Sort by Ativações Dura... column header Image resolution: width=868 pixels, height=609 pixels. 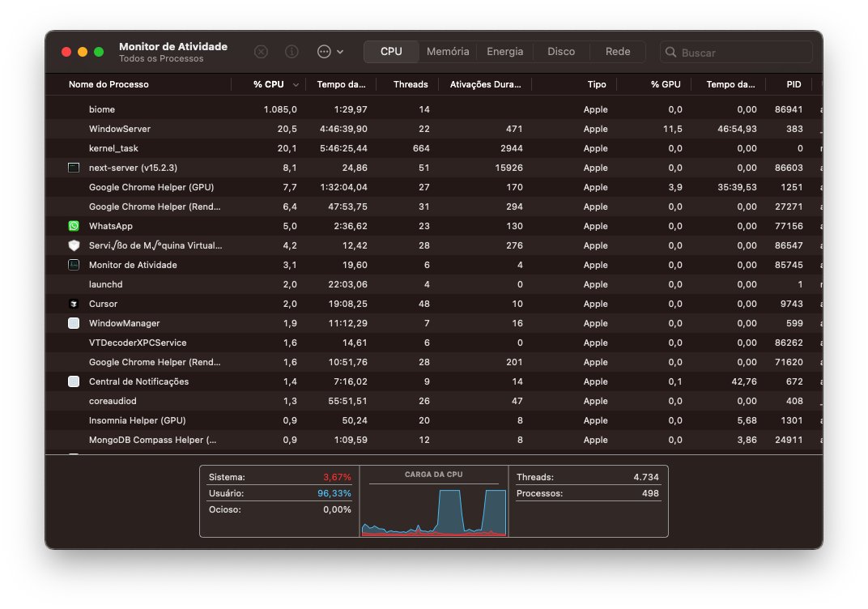[x=485, y=84]
